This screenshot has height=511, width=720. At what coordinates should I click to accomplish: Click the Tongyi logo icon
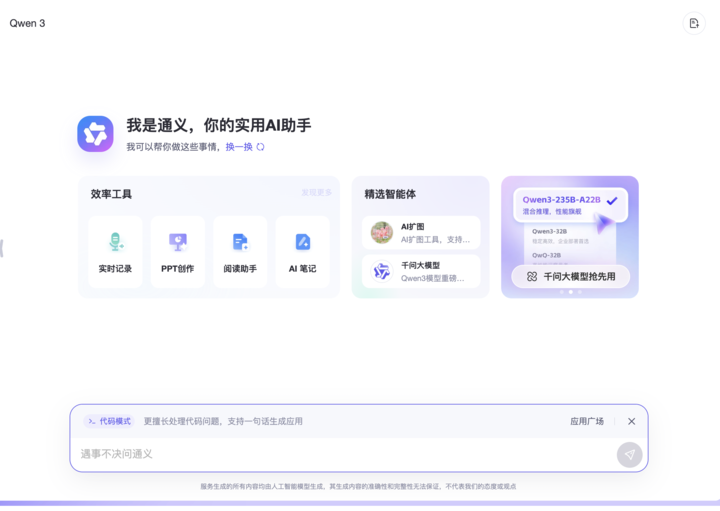coord(96,134)
